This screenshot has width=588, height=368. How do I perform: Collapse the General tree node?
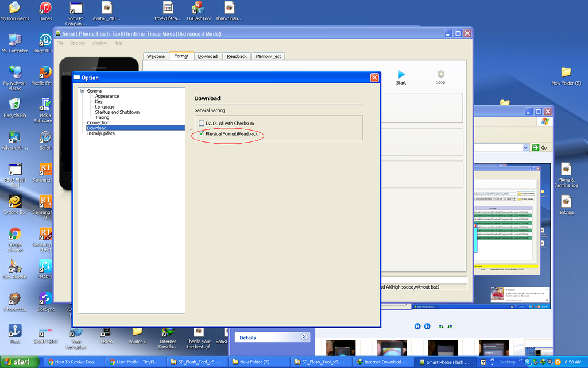82,91
